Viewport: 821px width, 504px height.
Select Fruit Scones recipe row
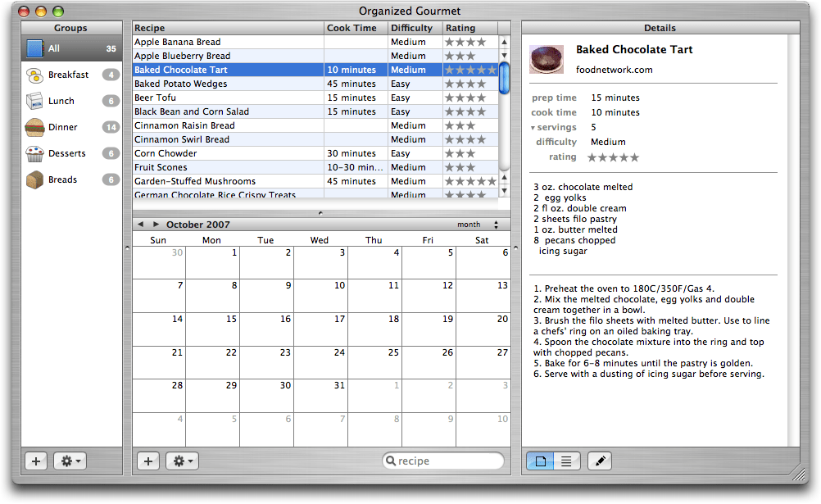pos(315,168)
